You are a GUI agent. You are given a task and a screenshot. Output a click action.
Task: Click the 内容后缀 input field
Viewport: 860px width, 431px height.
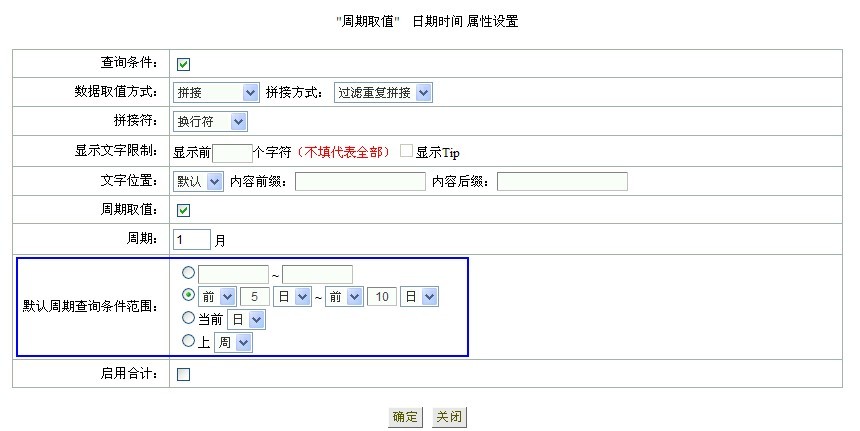click(x=562, y=182)
